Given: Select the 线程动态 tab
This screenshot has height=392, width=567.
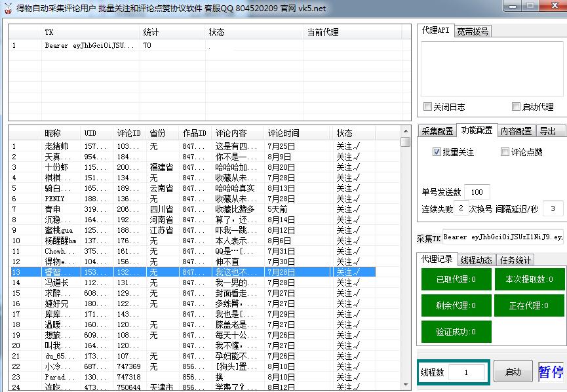Looking at the screenshot, I should tap(476, 260).
